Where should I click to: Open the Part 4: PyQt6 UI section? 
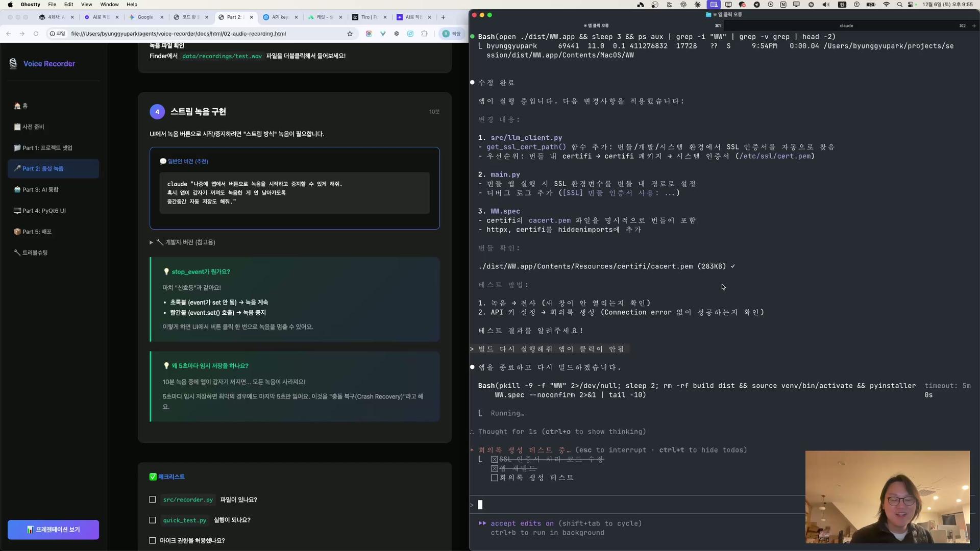44,211
